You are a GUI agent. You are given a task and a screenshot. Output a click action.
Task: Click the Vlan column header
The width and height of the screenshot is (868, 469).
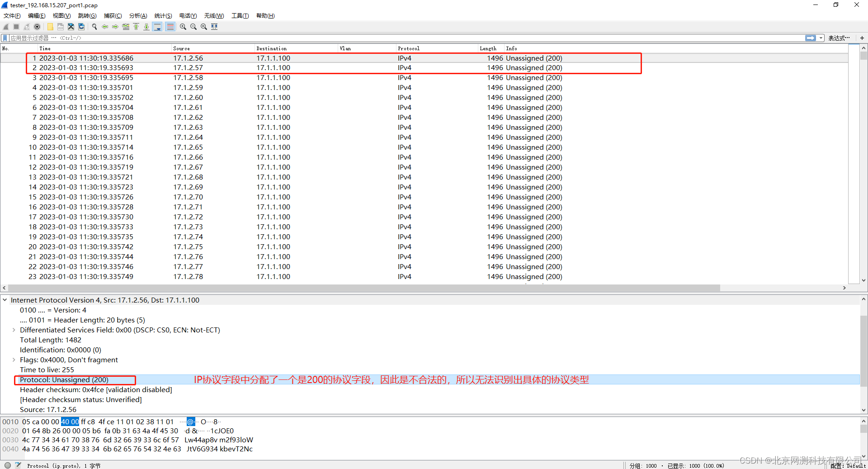pos(367,48)
